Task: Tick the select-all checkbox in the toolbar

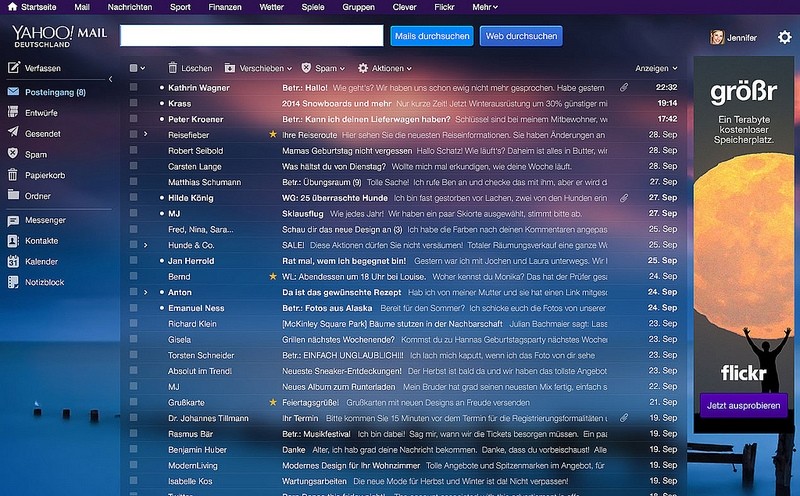Action: (x=133, y=68)
